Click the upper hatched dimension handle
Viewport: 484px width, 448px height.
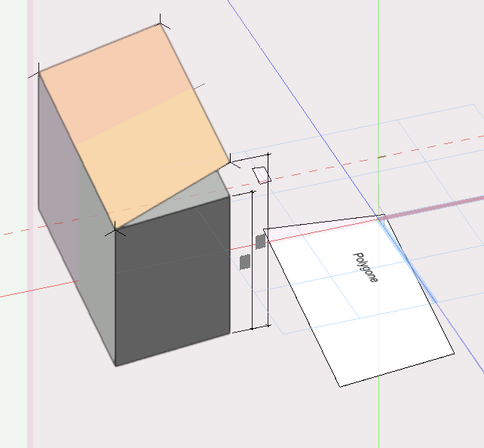[261, 241]
